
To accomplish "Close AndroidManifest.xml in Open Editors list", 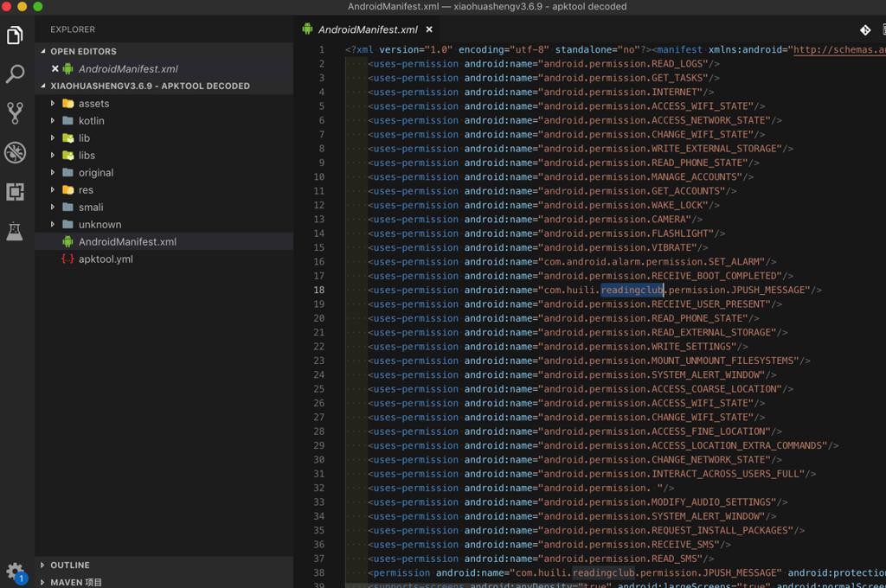I will point(55,68).
